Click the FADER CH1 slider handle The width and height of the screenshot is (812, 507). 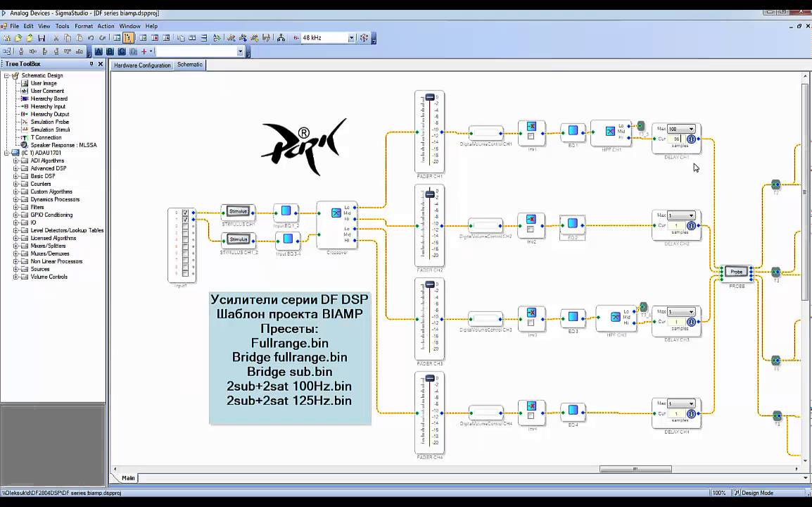430,97
